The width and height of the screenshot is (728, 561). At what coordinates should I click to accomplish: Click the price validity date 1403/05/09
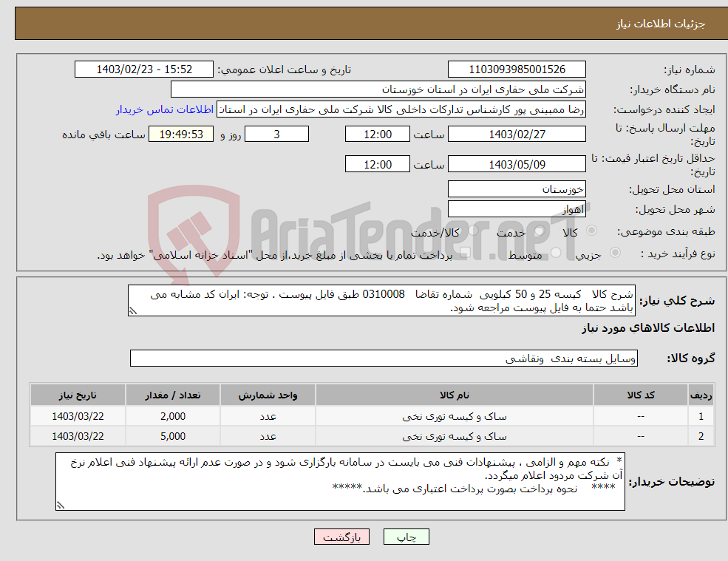click(x=517, y=164)
